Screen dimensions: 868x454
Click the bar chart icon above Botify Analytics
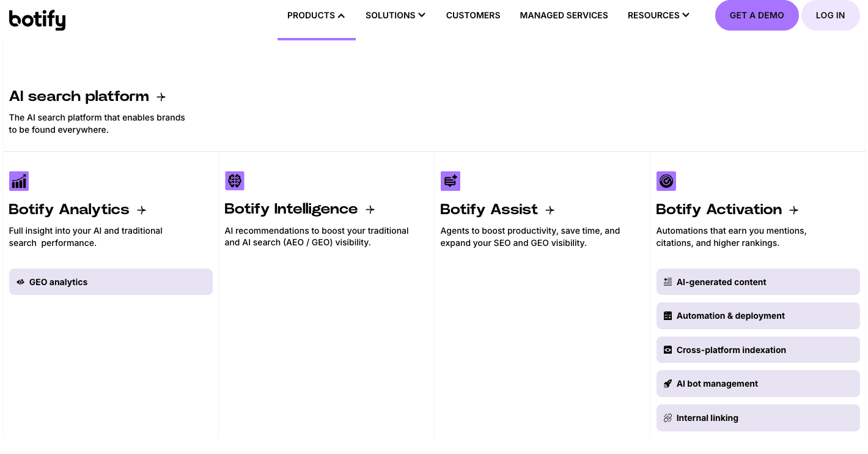click(x=18, y=180)
